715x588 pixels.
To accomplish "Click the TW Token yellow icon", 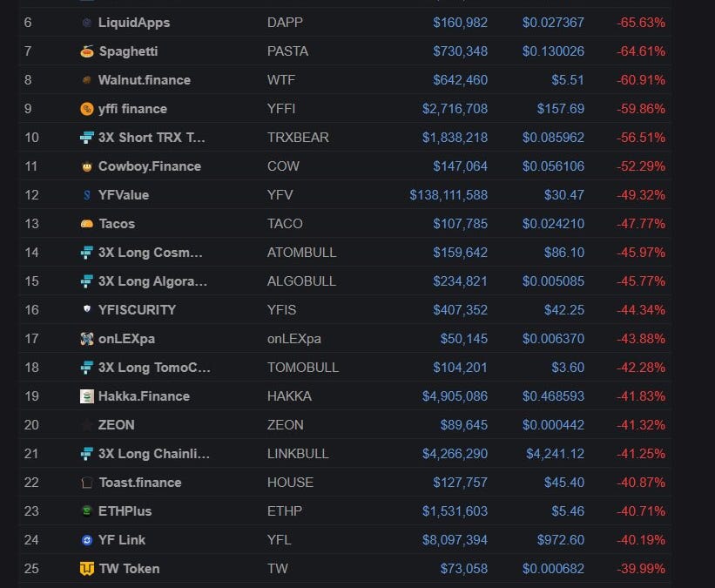I will coord(86,568).
